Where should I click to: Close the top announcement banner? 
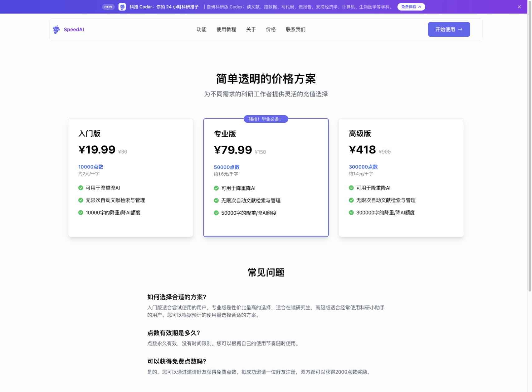click(519, 7)
